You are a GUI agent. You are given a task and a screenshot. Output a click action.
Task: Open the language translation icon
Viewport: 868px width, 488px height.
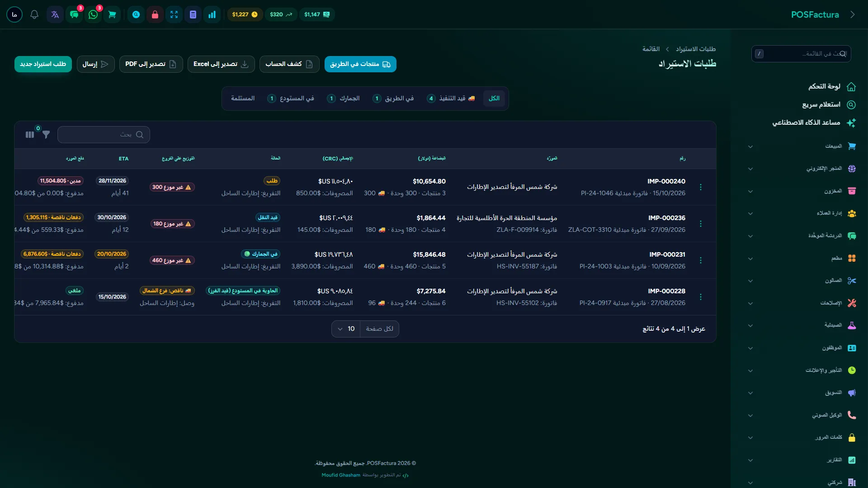click(55, 14)
